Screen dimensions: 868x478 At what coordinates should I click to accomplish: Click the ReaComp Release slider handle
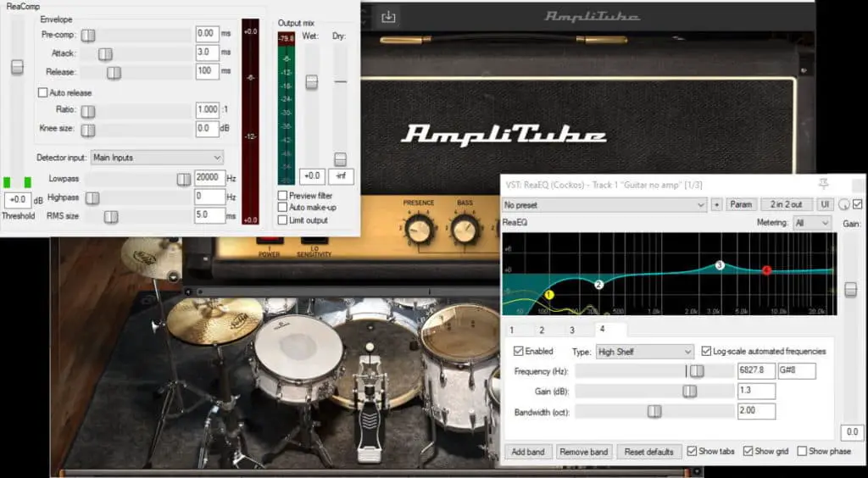(x=114, y=73)
